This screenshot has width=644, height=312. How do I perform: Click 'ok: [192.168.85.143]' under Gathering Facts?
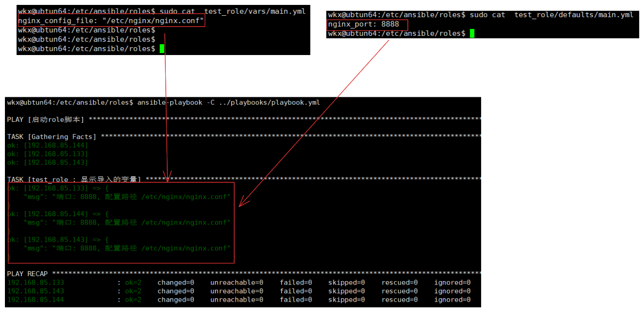(x=48, y=162)
